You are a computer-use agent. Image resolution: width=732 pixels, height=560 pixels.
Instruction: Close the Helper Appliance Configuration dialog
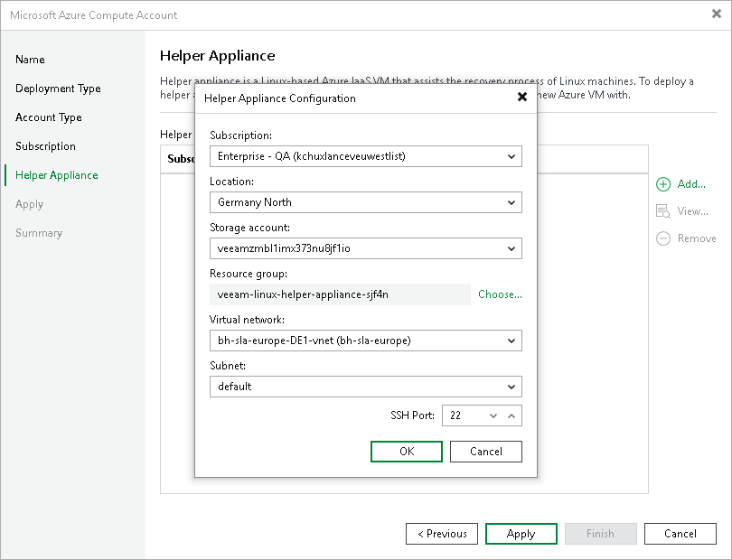[522, 97]
